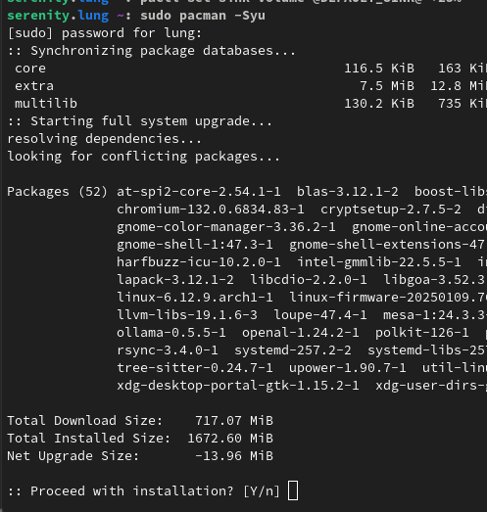Click the cursor block after the [Y/n] prompt
Image resolution: width=487 pixels, height=512 pixels.
(x=293, y=490)
